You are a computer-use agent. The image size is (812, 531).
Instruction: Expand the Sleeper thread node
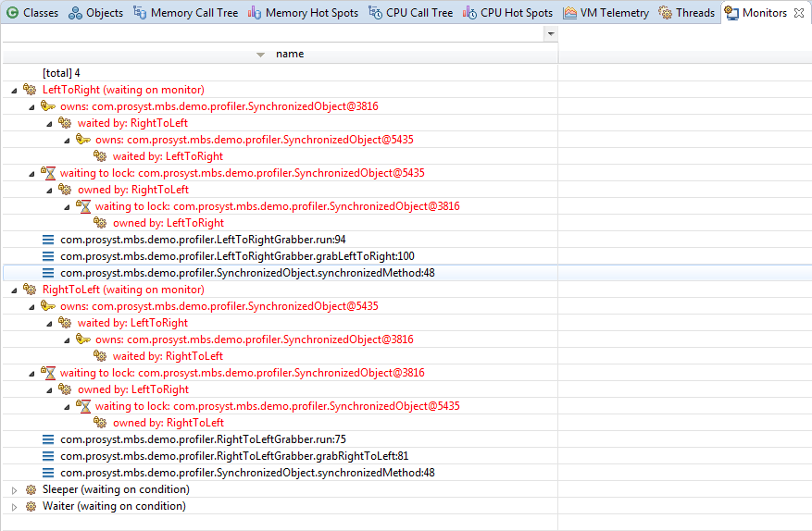pos(14,489)
